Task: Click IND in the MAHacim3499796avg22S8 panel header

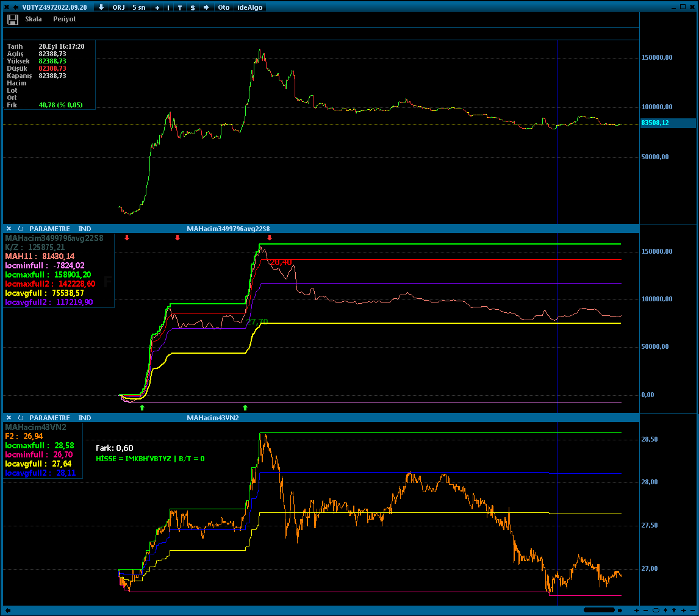Action: 85,229
